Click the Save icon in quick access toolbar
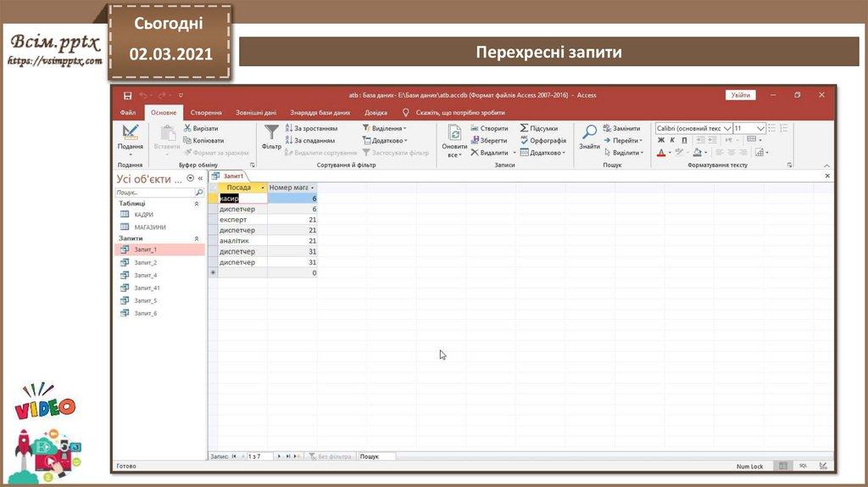This screenshot has height=487, width=868. 128,95
